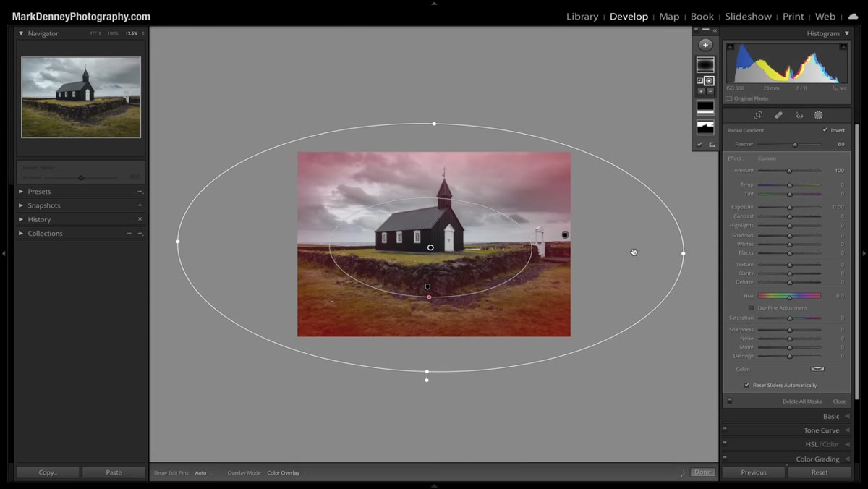Click the toolbar options icon left of Done
This screenshot has height=489, width=868.
click(682, 472)
